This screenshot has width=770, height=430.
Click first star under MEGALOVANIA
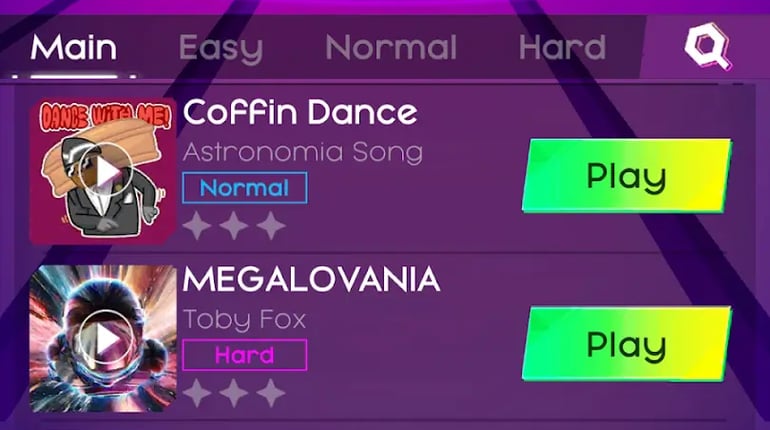pyautogui.click(x=198, y=392)
